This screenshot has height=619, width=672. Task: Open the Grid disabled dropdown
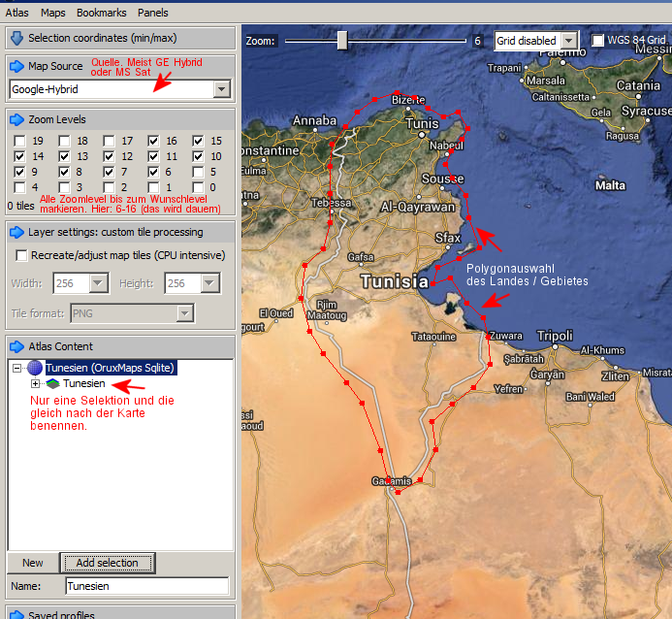(568, 41)
